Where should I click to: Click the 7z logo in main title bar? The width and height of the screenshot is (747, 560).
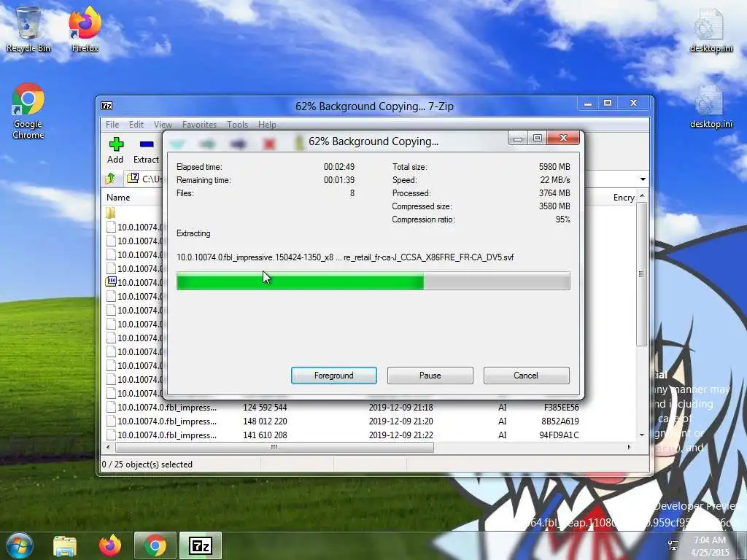[x=107, y=106]
